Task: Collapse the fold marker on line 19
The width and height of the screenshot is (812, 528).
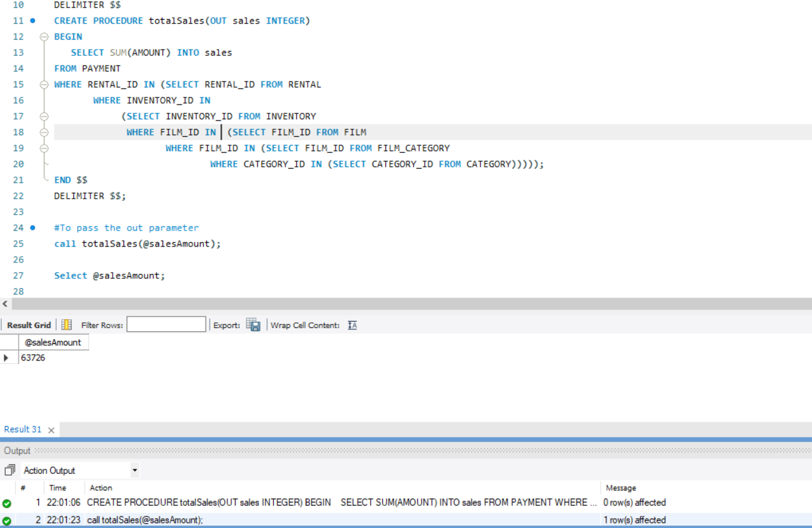Action: click(44, 148)
